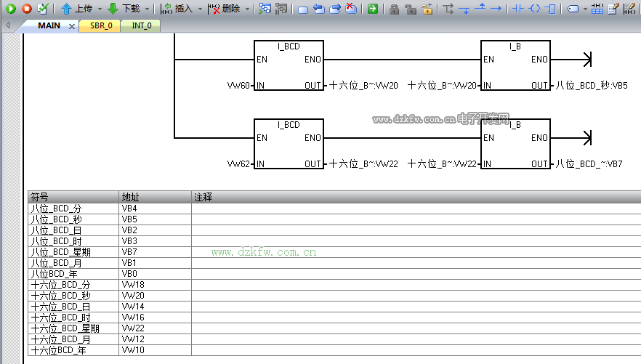Viewport: 641px width, 364px height.
Task: Switch to the INT_0 tab
Action: click(142, 25)
